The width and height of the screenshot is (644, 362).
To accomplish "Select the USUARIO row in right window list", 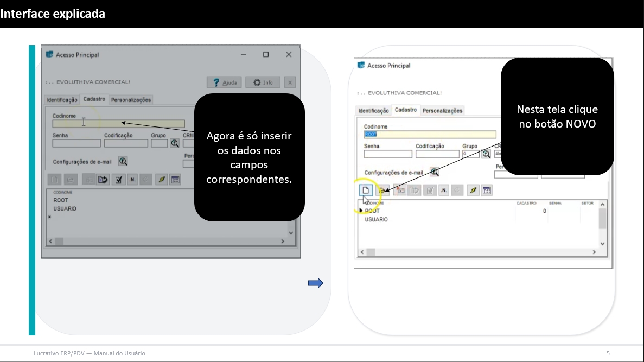I will tap(376, 220).
